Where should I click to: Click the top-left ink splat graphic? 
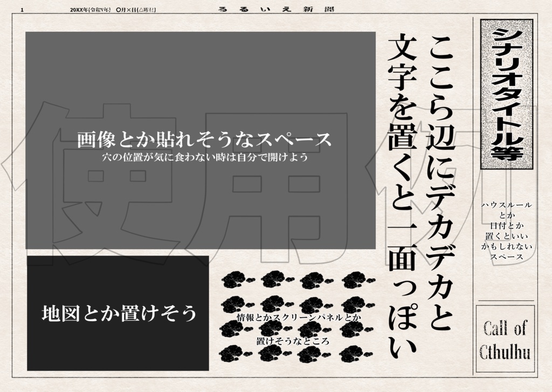tap(236, 280)
